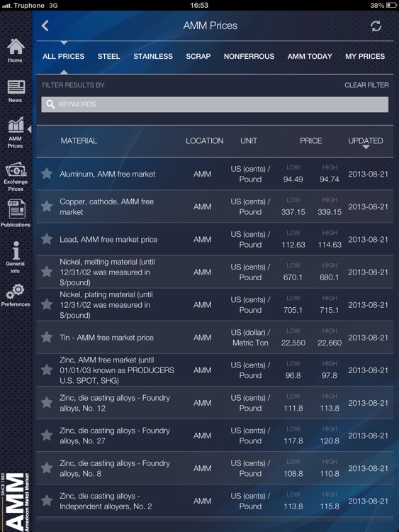Screen dimensions: 399x532
Task: Click Copper high price 339.15
Action: point(330,212)
